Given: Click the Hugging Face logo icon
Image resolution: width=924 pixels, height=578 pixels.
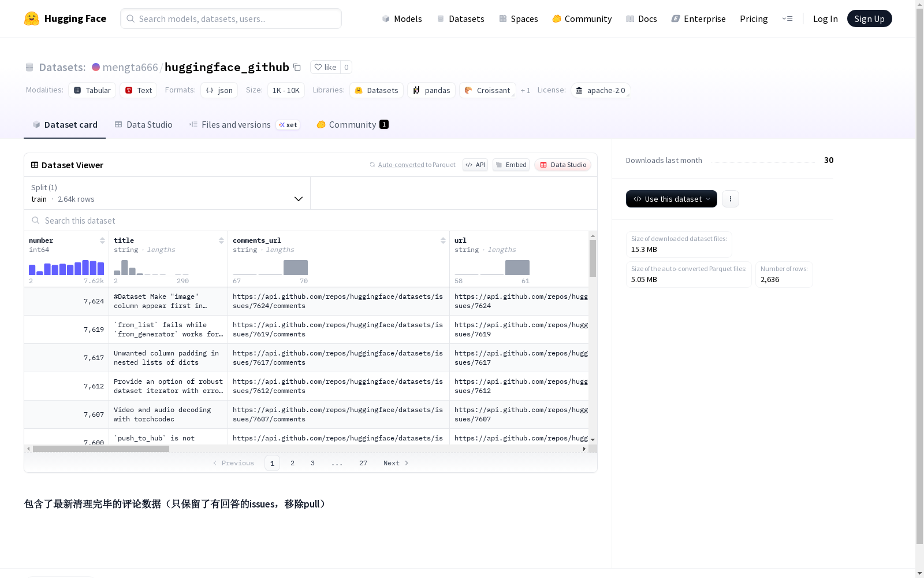Looking at the screenshot, I should point(32,18).
